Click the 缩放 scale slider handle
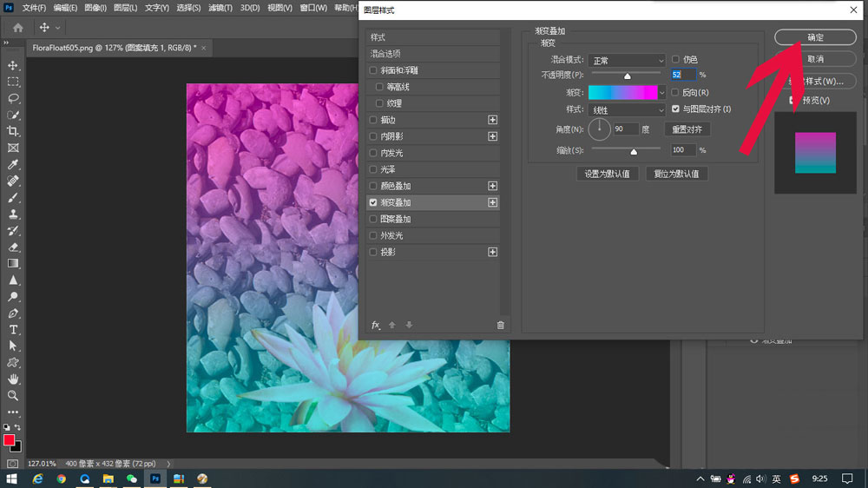Screen dimensions: 868x488 point(634,152)
